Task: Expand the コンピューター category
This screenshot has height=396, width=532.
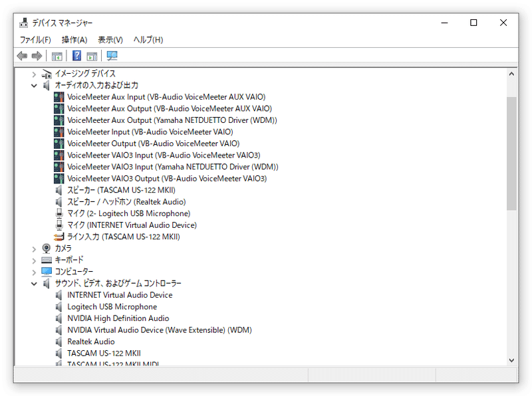Action: point(34,272)
